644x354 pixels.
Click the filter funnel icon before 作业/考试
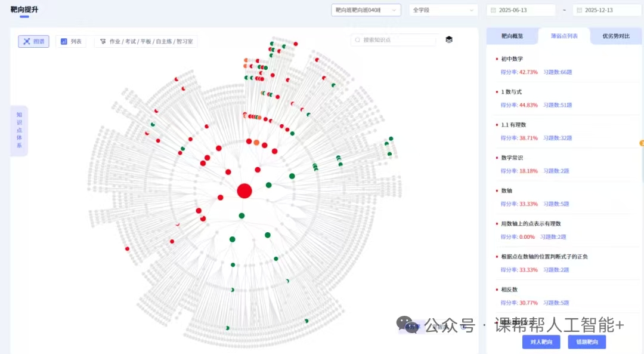pos(103,42)
